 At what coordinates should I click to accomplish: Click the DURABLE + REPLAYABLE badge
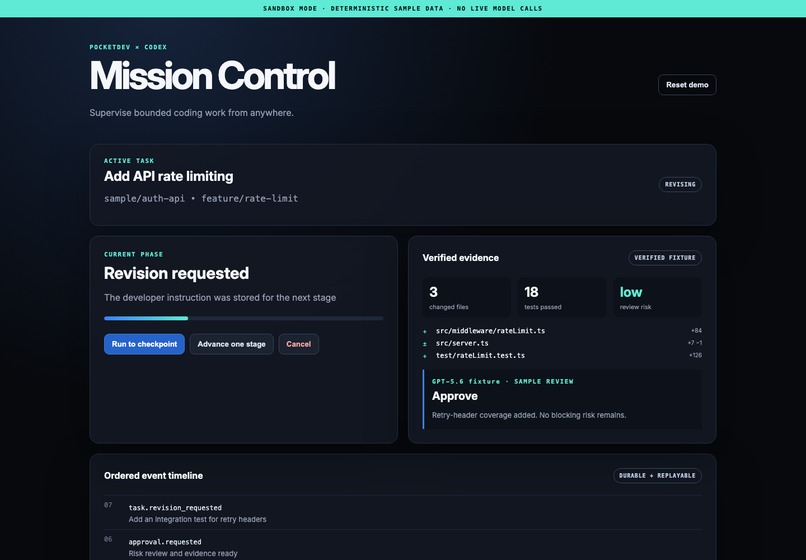click(x=657, y=476)
